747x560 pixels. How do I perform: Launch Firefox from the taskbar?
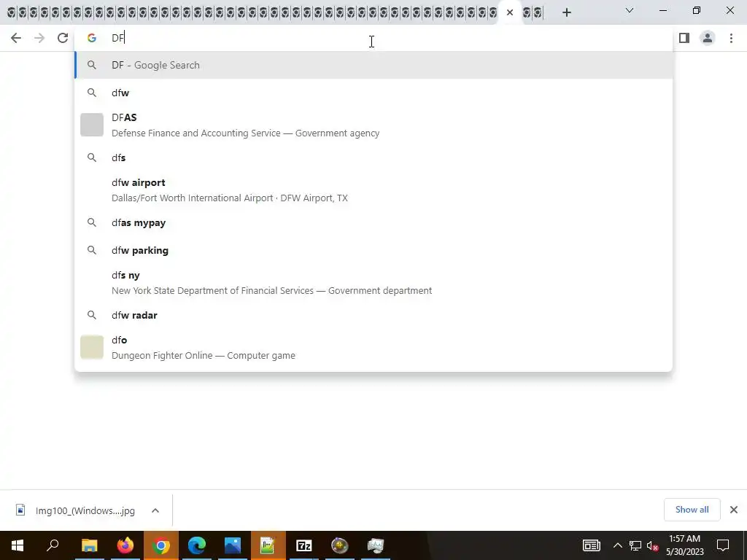125,545
